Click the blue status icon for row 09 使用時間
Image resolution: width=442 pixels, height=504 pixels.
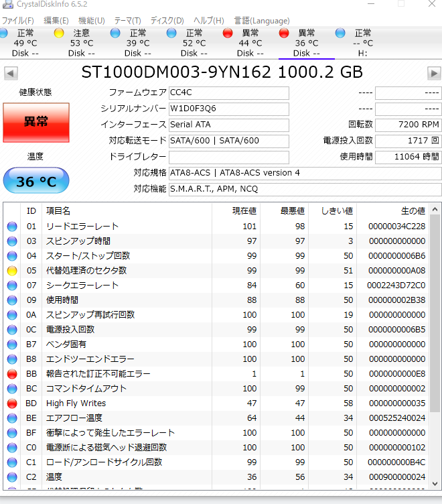pyautogui.click(x=12, y=300)
